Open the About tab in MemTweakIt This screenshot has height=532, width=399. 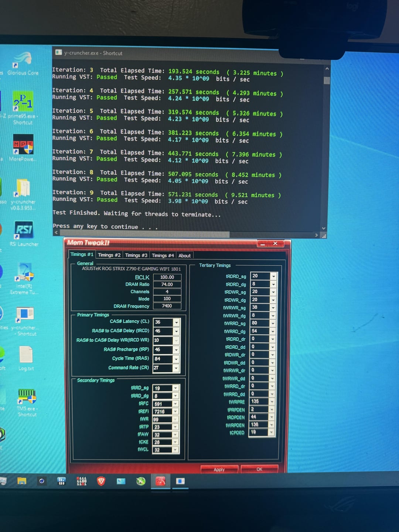click(x=184, y=256)
